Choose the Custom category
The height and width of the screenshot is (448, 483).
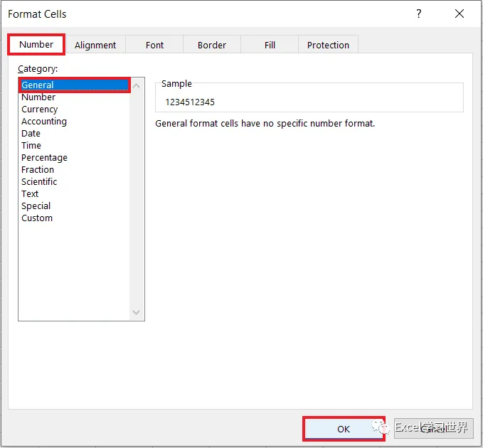(75, 218)
